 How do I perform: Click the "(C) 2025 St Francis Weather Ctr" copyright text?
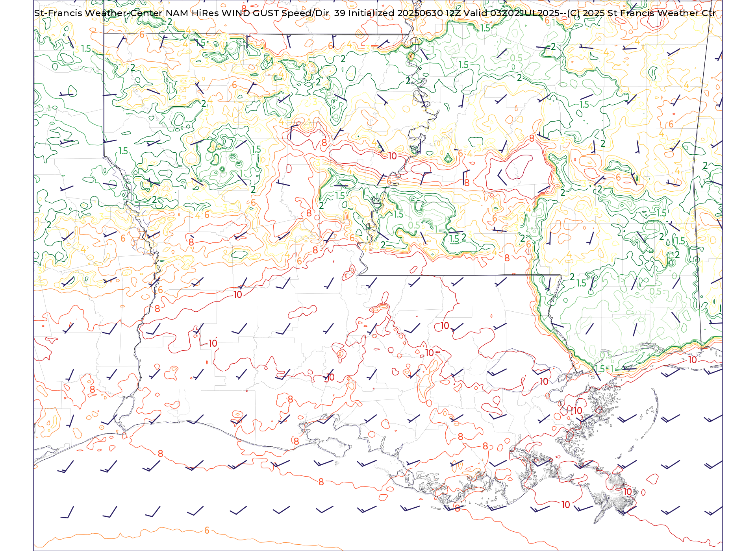pos(641,13)
